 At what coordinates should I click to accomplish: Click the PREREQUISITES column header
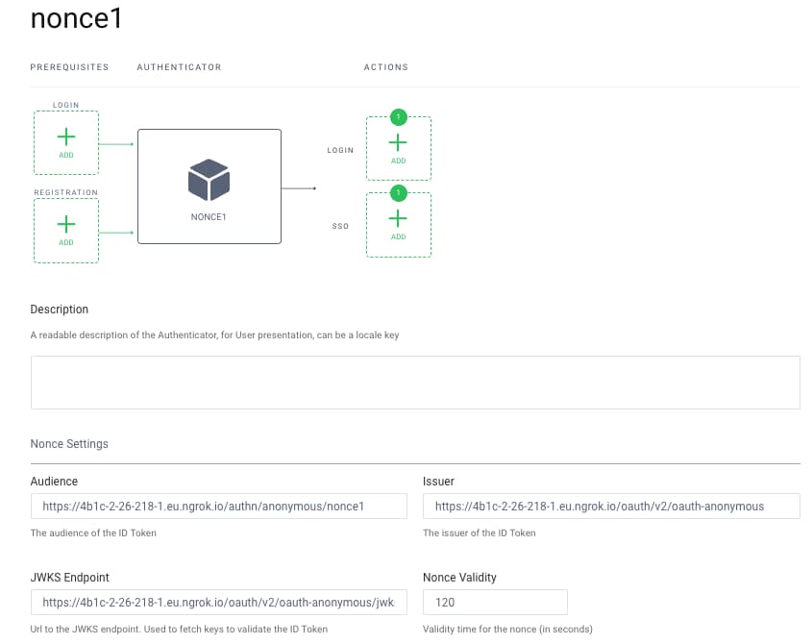69,67
